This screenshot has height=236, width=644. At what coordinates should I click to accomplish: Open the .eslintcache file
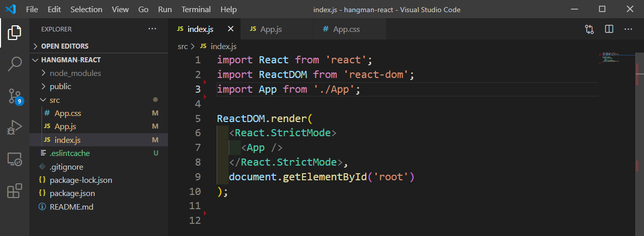coord(99,153)
